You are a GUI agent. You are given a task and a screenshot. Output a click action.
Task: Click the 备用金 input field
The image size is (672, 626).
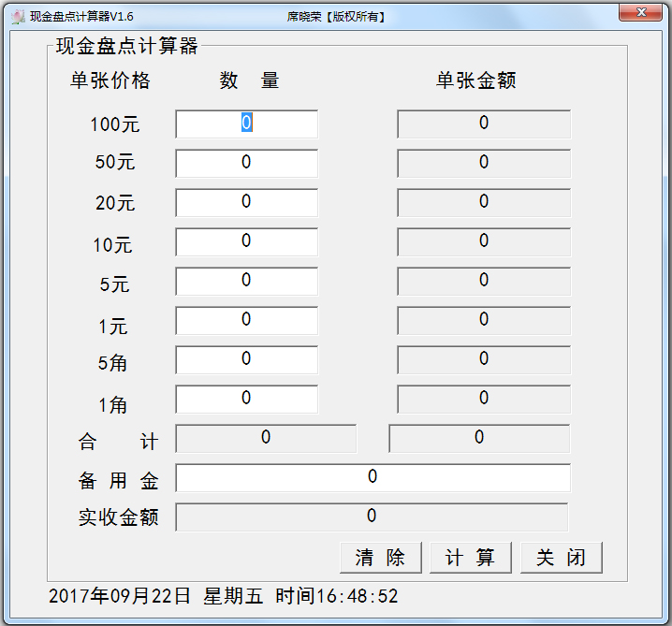point(373,477)
